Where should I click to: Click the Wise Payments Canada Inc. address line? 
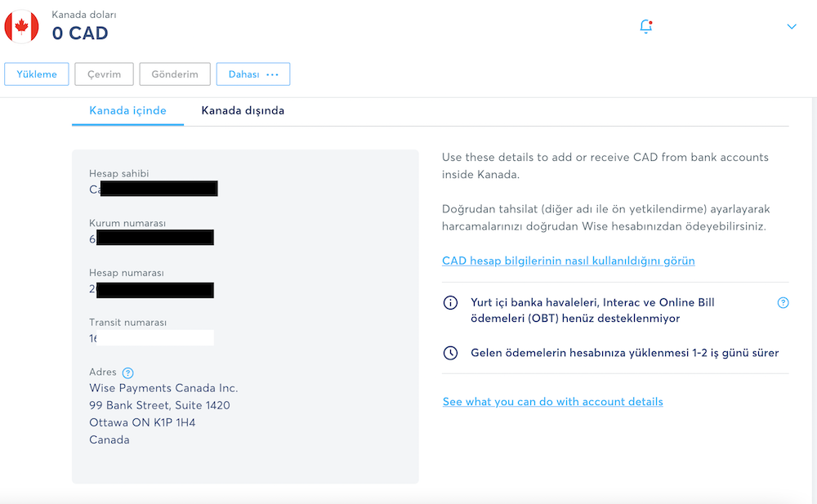(163, 388)
